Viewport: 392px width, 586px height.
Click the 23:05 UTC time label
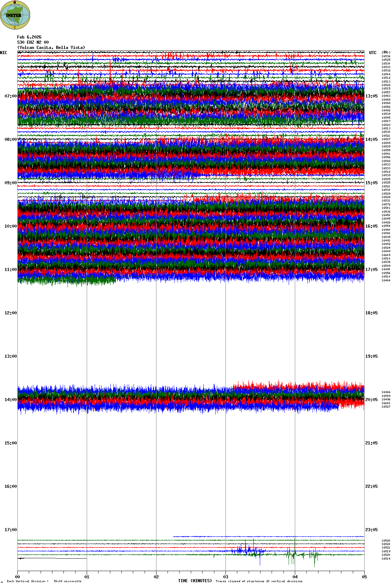[x=371, y=530]
